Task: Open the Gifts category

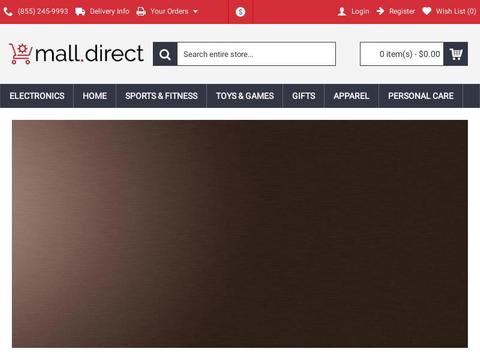Action: pos(304,96)
